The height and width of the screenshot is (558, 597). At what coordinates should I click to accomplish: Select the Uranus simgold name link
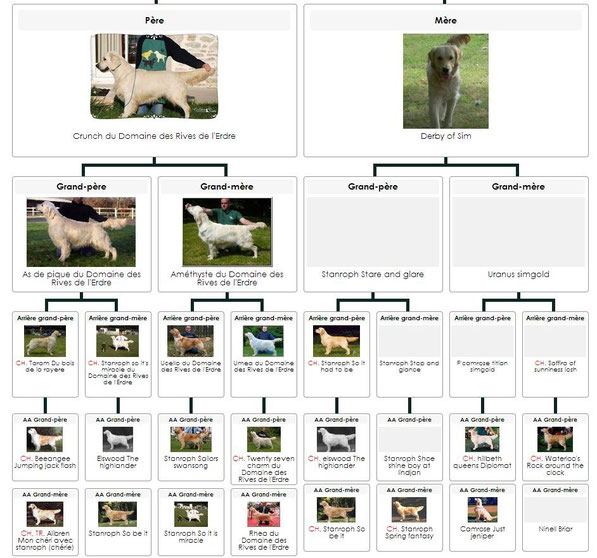[x=518, y=274]
